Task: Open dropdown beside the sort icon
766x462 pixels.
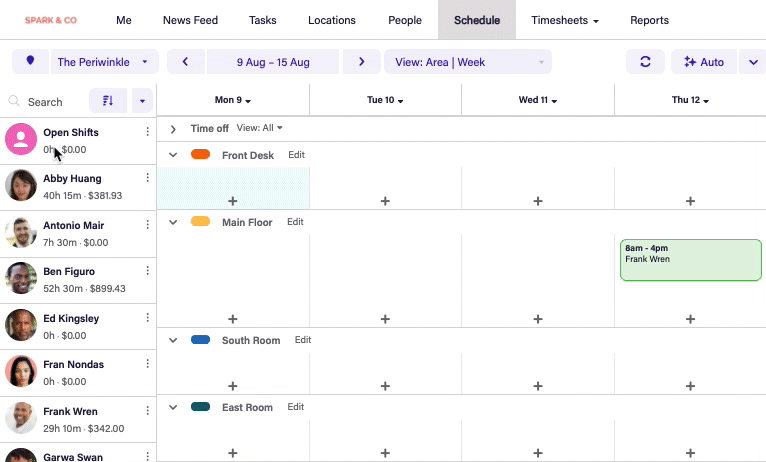Action: pos(142,101)
